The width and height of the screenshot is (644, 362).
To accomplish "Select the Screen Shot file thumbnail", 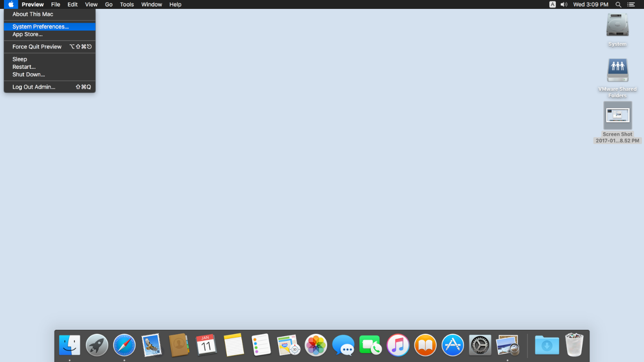I will tap(617, 116).
